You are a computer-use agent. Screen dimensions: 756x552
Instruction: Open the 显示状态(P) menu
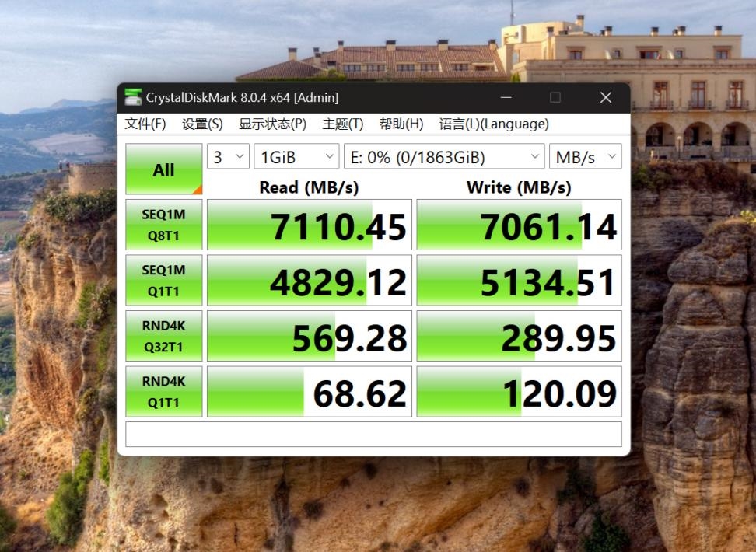(x=272, y=124)
